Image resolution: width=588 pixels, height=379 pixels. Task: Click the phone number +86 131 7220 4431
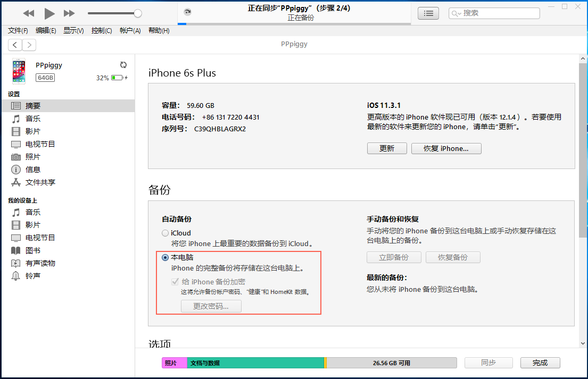(x=230, y=117)
